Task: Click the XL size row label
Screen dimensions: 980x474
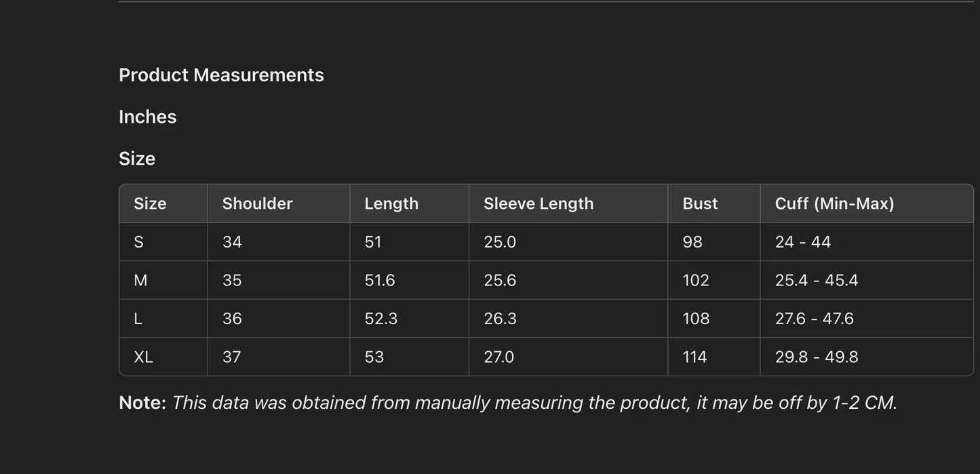Action: point(143,357)
